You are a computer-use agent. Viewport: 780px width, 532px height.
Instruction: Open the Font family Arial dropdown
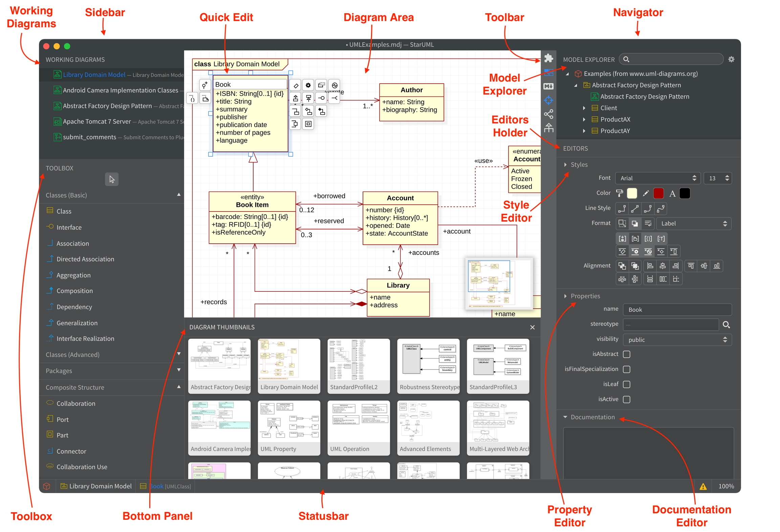657,178
